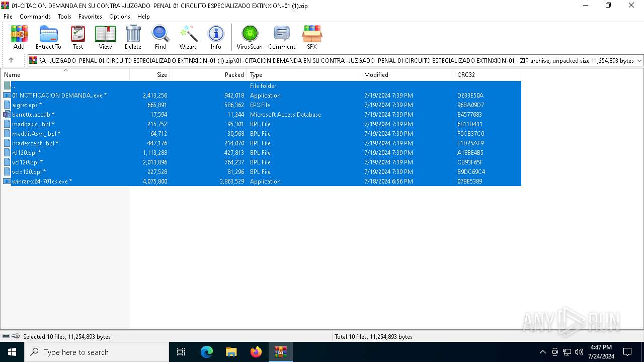
Task: Expand the address path dropdown
Action: tap(639, 60)
